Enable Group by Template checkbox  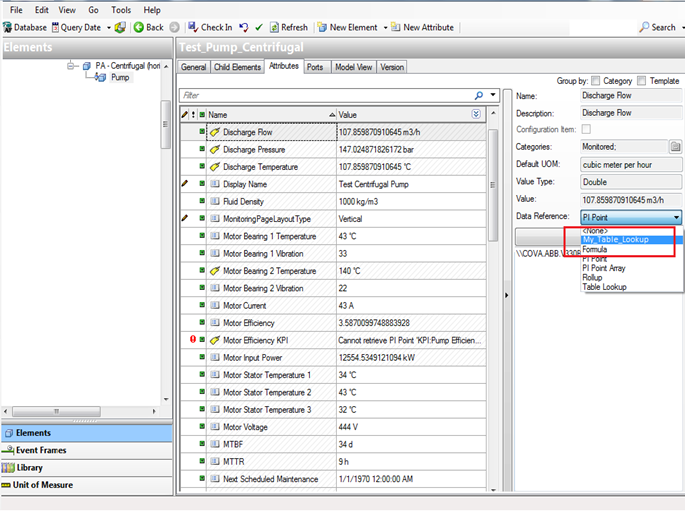(x=642, y=81)
